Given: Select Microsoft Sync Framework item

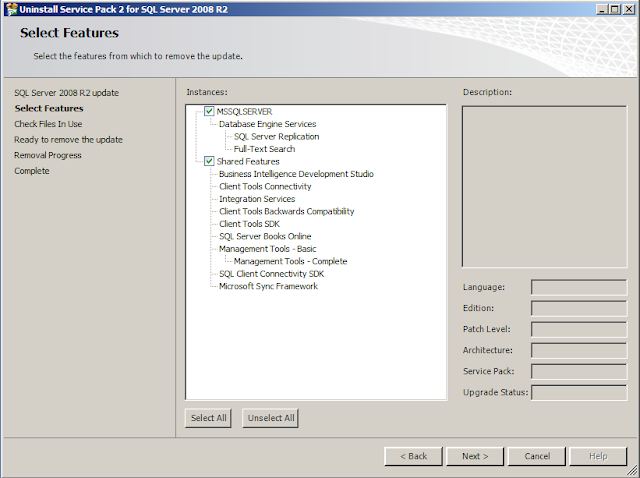Looking at the screenshot, I should pyautogui.click(x=268, y=286).
